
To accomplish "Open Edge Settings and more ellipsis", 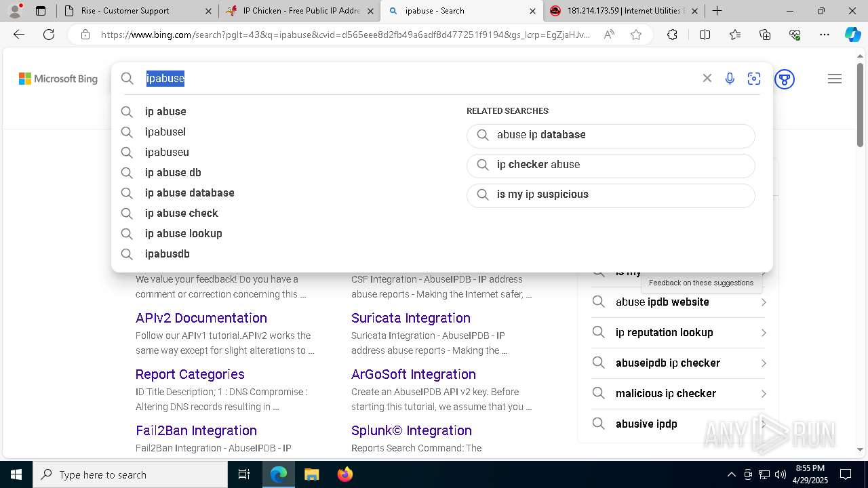I will tap(825, 35).
